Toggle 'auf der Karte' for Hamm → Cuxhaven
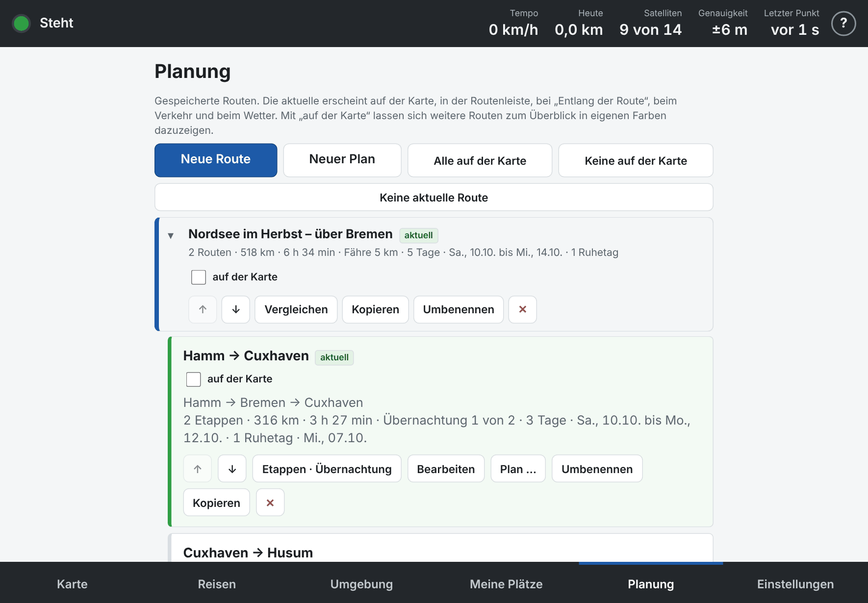Viewport: 868px width, 603px height. point(194,379)
